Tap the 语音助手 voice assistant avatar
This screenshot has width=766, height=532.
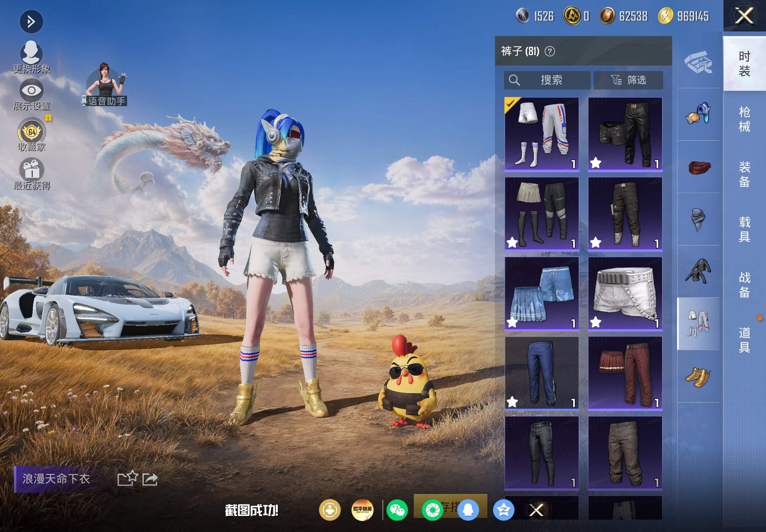pos(105,84)
